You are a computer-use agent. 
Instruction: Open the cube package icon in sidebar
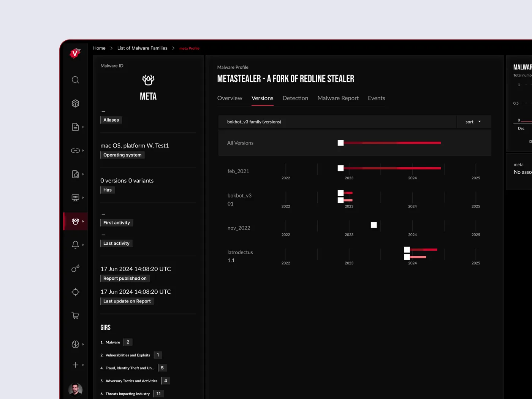(75, 103)
